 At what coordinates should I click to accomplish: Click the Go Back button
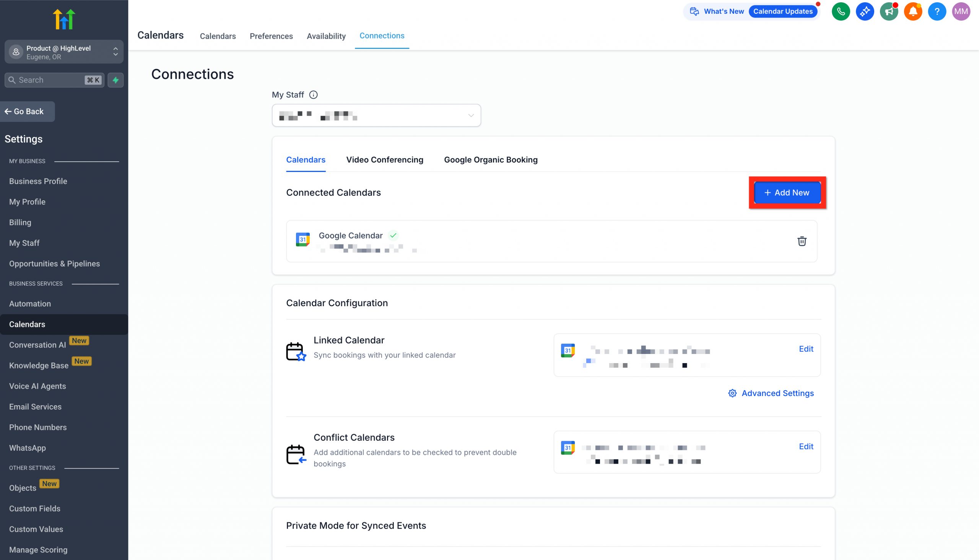click(x=27, y=111)
